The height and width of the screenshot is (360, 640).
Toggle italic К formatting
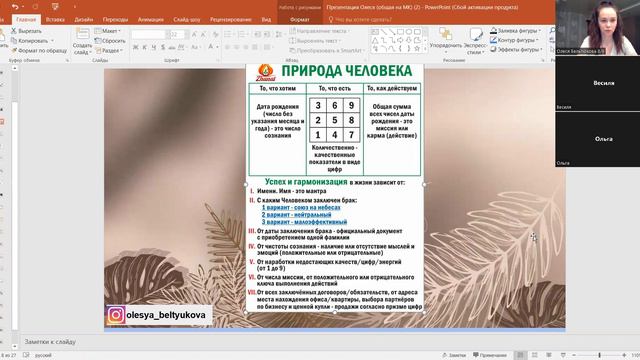pos(144,47)
